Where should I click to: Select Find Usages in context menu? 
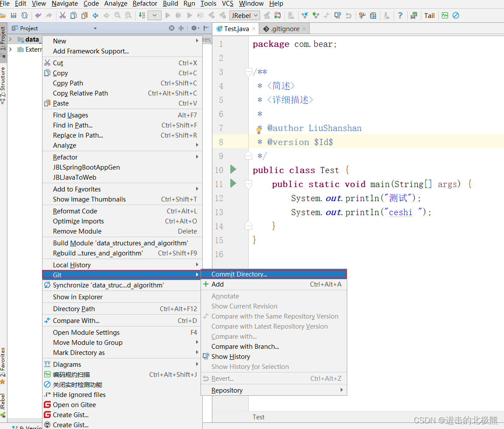click(122, 115)
